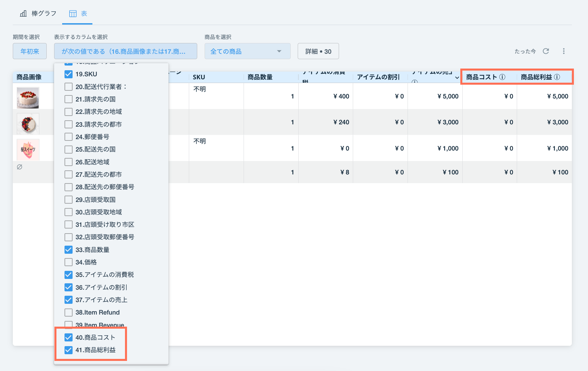Click the strawberry cake product thumbnail

(x=28, y=97)
